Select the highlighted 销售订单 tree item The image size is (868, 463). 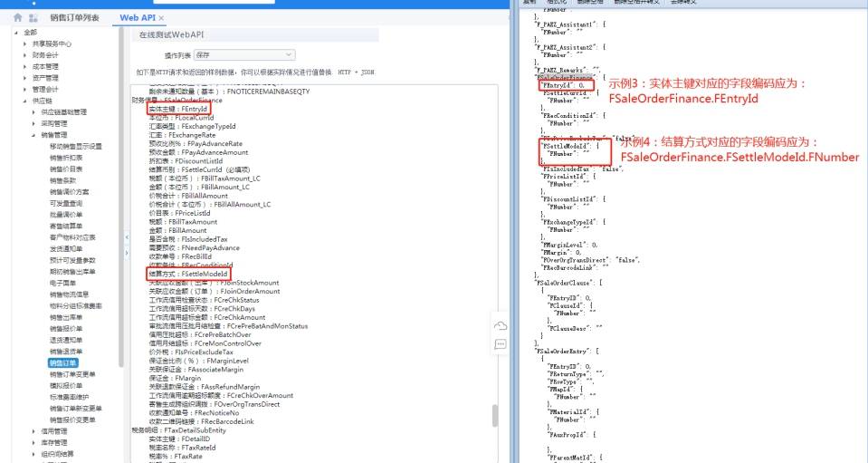[62, 362]
